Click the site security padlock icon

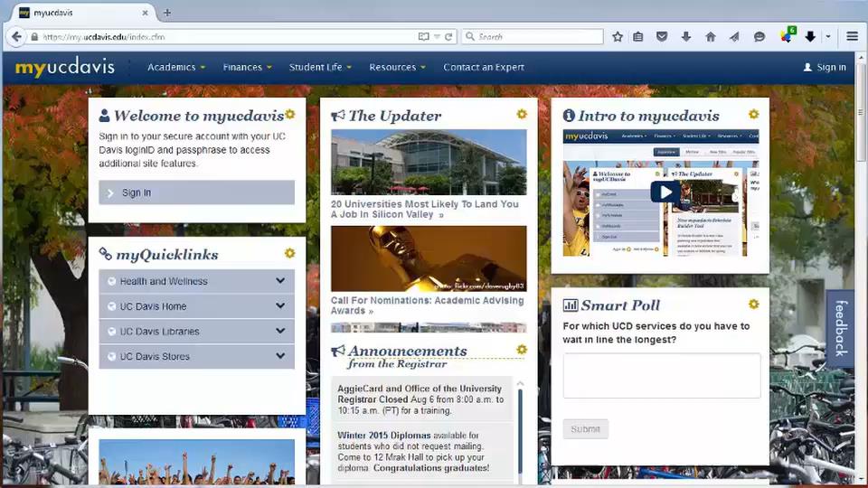point(34,36)
